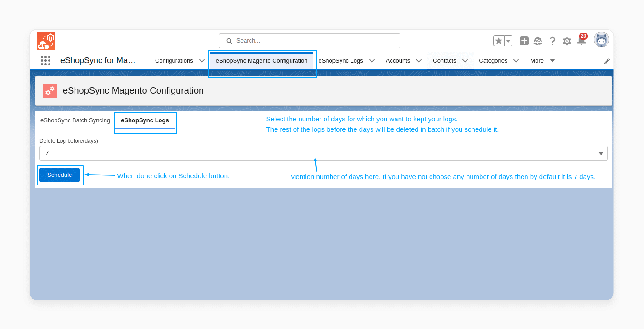Click the search magnifier icon
This screenshot has width=644, height=329.
click(x=229, y=41)
